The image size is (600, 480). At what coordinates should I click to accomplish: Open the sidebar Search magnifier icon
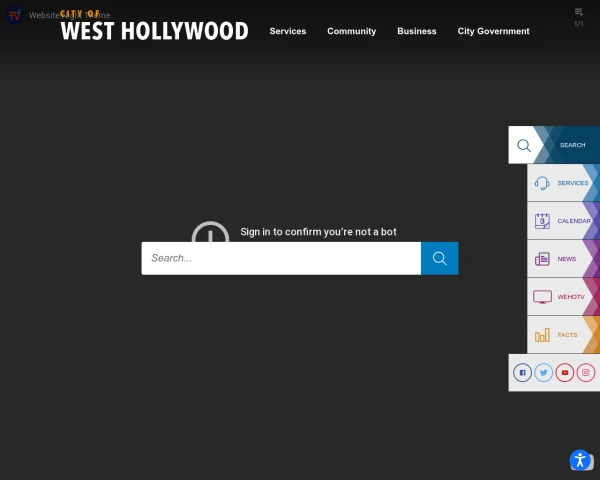[x=524, y=145]
